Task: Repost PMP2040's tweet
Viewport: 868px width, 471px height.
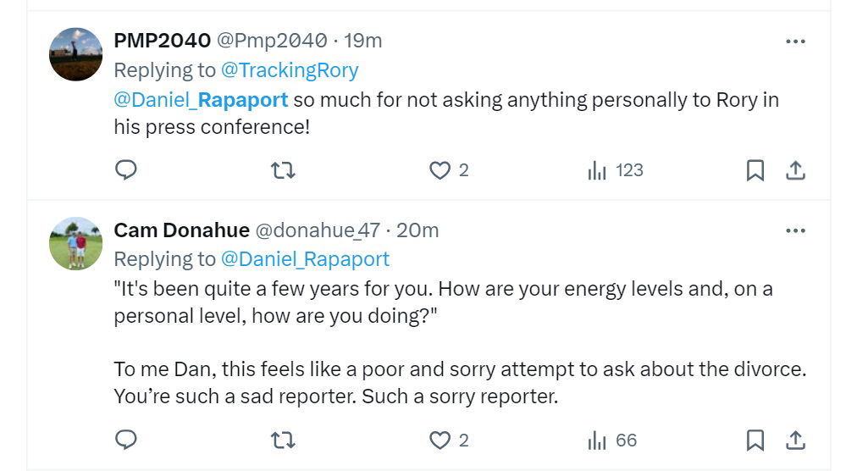Action: 283,170
